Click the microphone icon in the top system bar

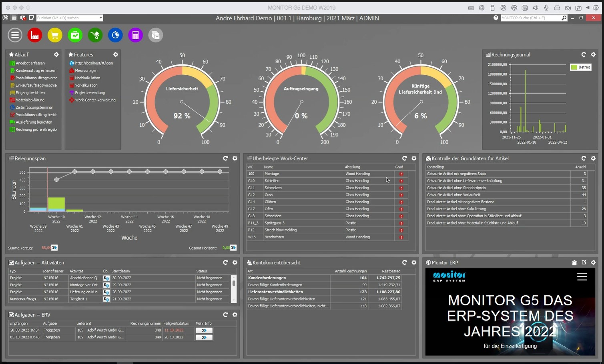(x=546, y=8)
